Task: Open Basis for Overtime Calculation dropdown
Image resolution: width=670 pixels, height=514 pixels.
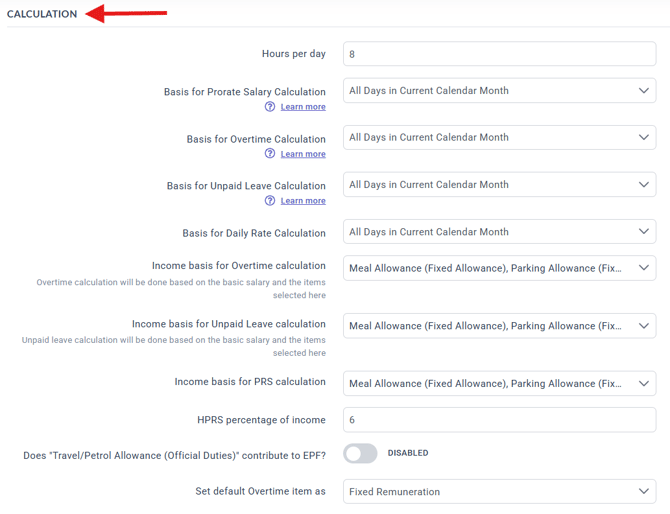Action: tap(499, 138)
